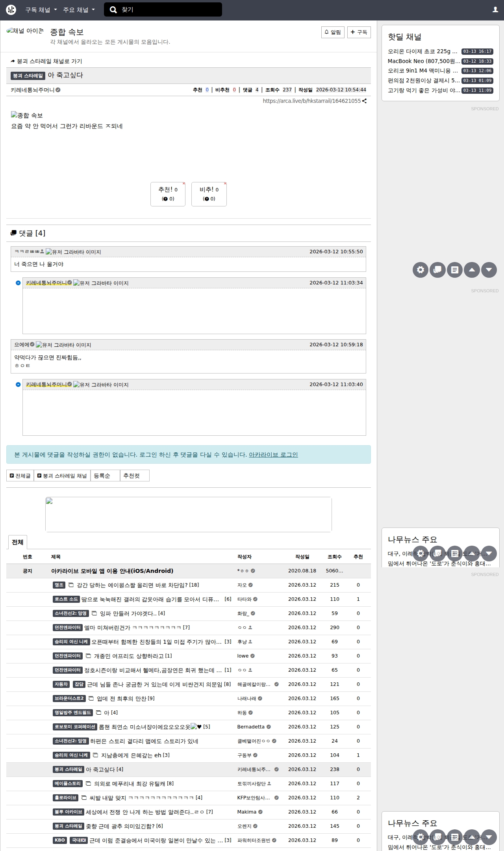Click the image icon in the 브라운더스트2 post row

91,699
